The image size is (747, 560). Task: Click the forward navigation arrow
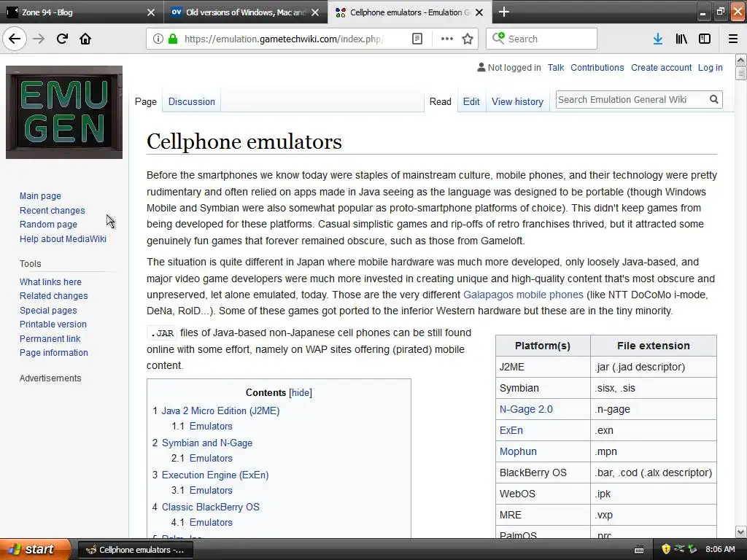tap(39, 39)
